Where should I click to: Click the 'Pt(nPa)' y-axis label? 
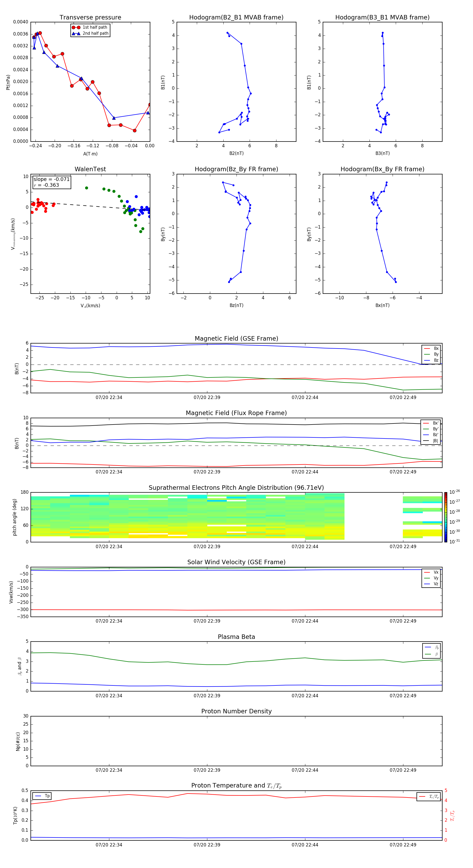tap(8, 82)
